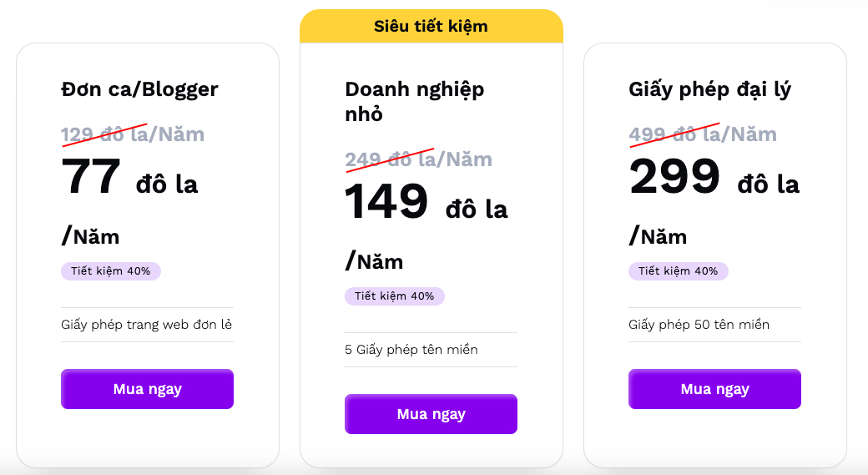
Task: Select the Siêu tiết kiệm yellow banner
Action: point(431,26)
